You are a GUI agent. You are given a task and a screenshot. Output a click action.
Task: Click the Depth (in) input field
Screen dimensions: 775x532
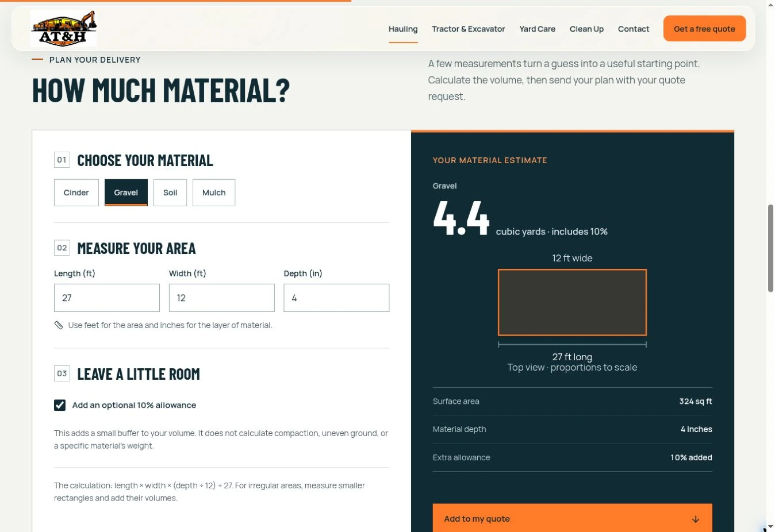[x=336, y=298]
